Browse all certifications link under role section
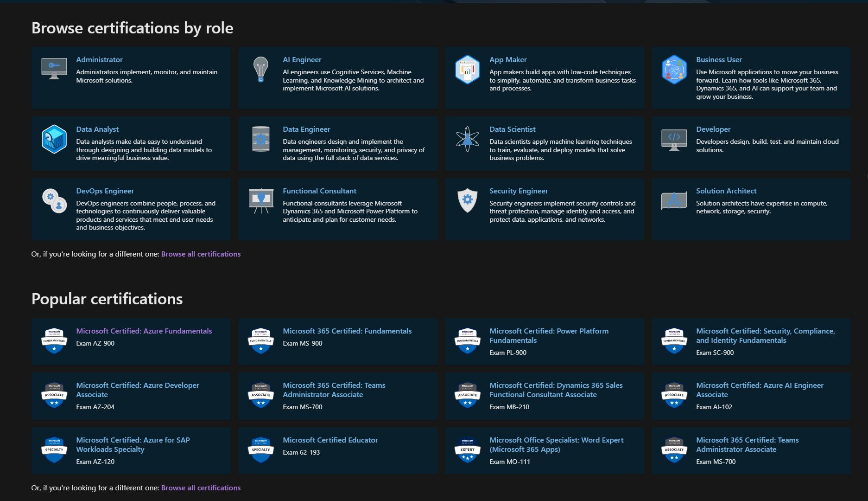Viewport: 868px width, 501px height. 201,254
